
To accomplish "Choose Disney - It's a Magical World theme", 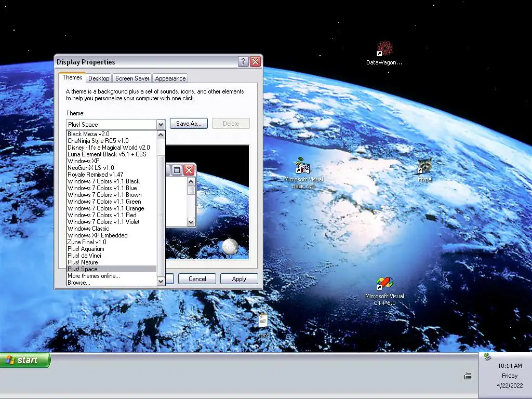I will [x=112, y=148].
